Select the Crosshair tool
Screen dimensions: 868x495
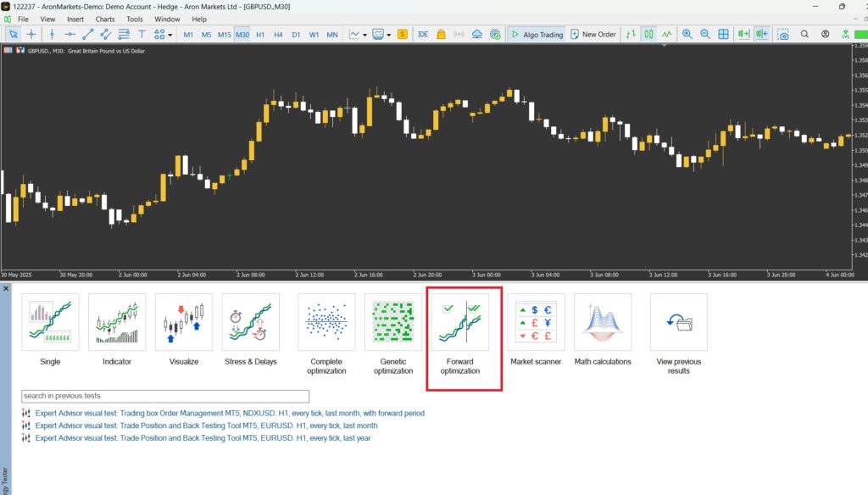tap(31, 34)
